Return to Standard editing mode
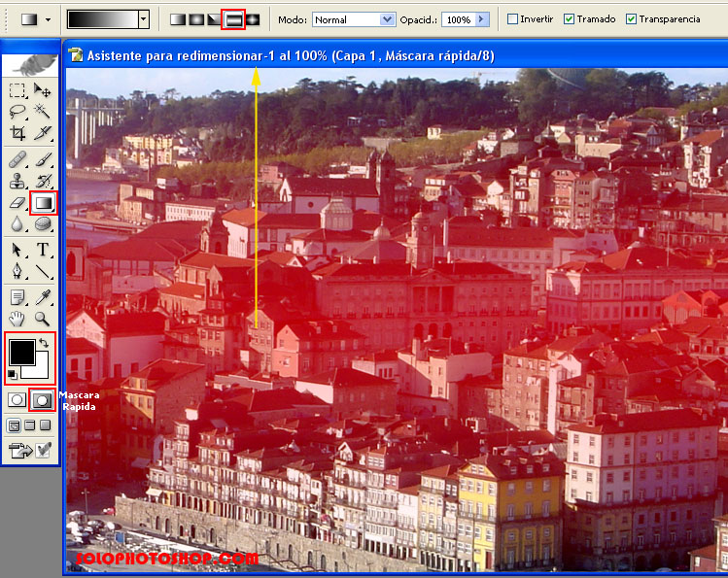This screenshot has height=578, width=728. 17,399
